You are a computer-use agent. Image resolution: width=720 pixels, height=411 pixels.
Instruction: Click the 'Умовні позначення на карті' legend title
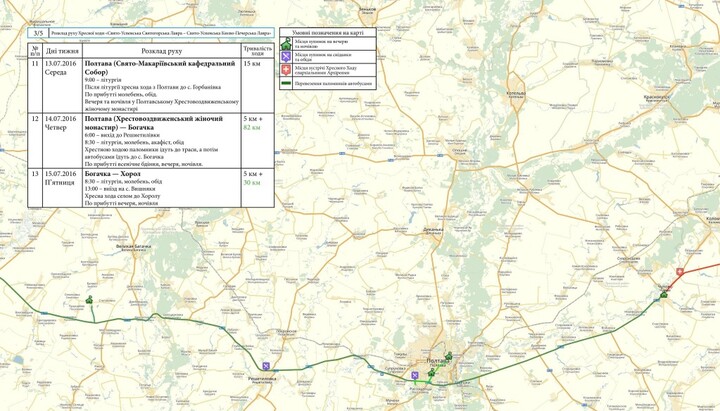[x=327, y=33]
